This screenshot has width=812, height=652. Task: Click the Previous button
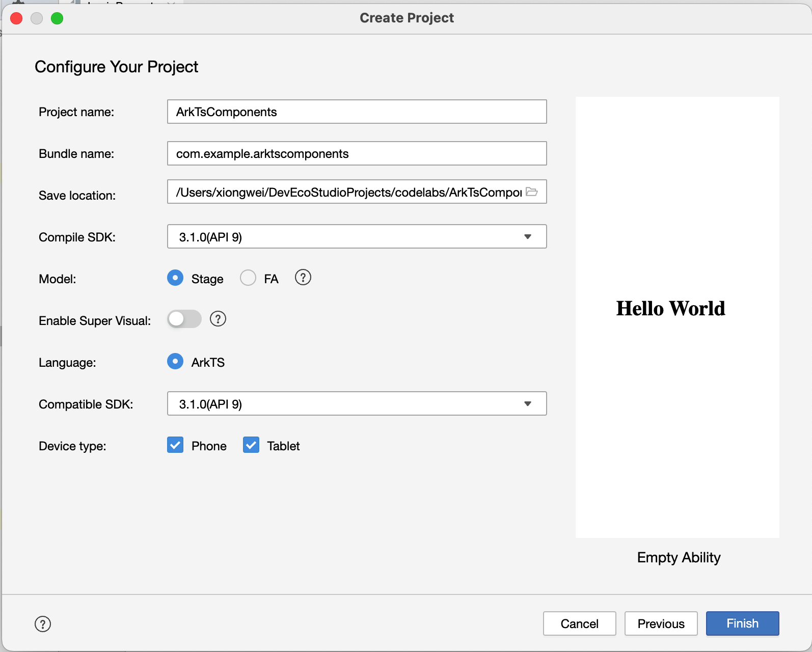pyautogui.click(x=661, y=623)
